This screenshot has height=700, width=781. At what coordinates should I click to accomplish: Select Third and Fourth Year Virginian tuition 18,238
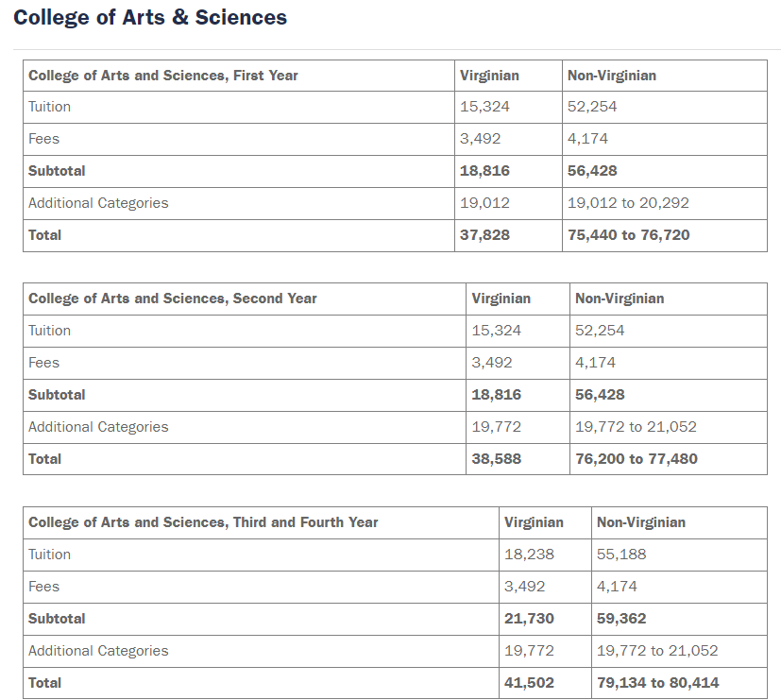[529, 555]
